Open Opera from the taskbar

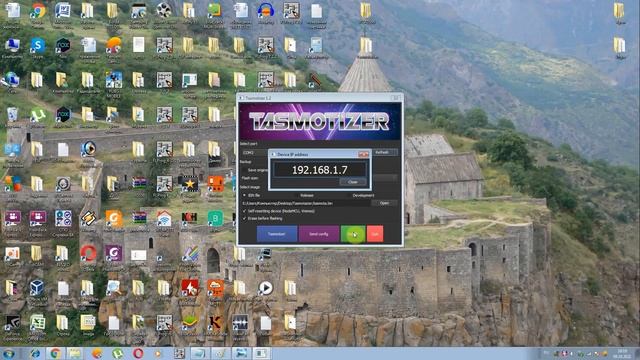(138, 353)
